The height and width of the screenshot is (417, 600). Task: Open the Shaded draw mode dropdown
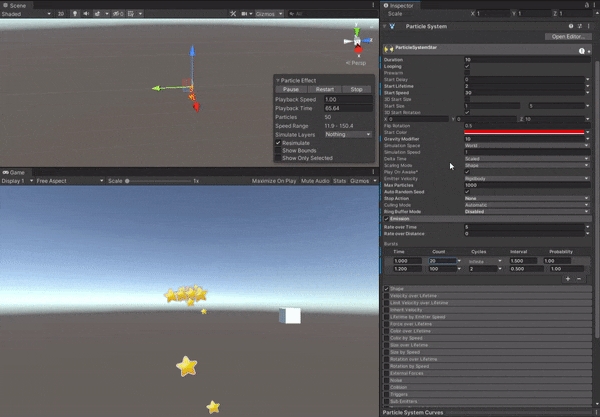[26, 14]
